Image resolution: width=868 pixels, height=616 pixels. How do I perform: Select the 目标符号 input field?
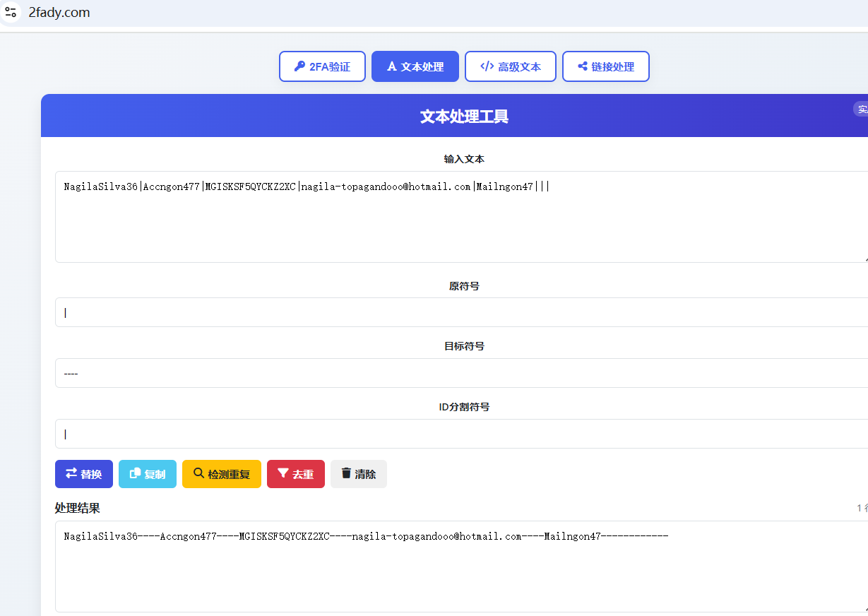[459, 373]
